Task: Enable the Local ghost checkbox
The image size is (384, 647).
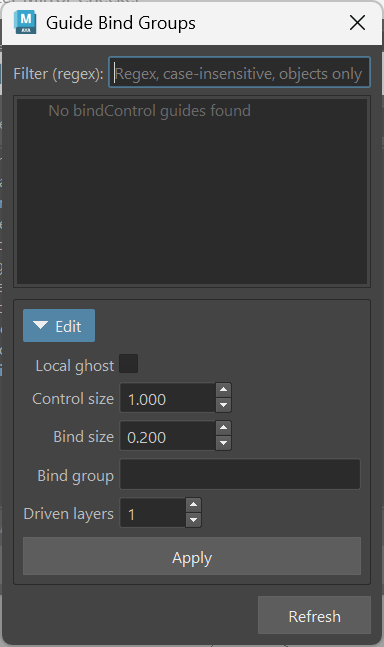Action: pos(129,364)
